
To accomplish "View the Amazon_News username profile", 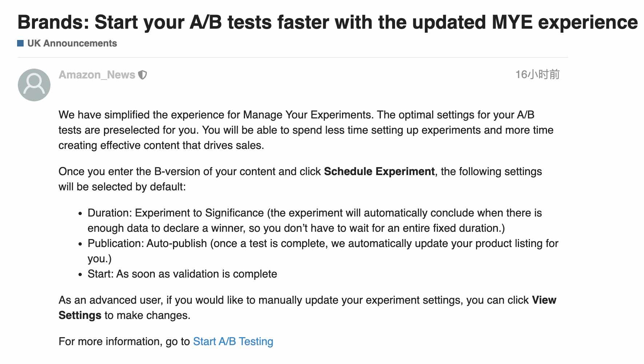I will (97, 75).
